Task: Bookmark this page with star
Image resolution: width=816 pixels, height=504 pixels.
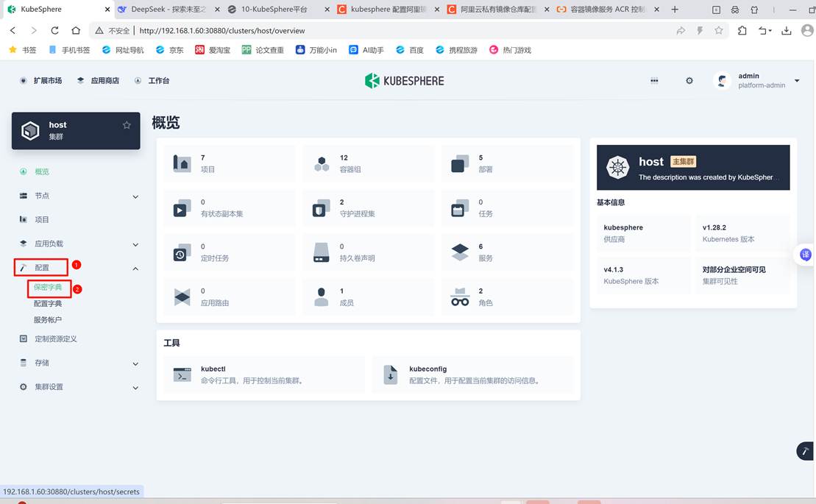Action: tap(719, 31)
